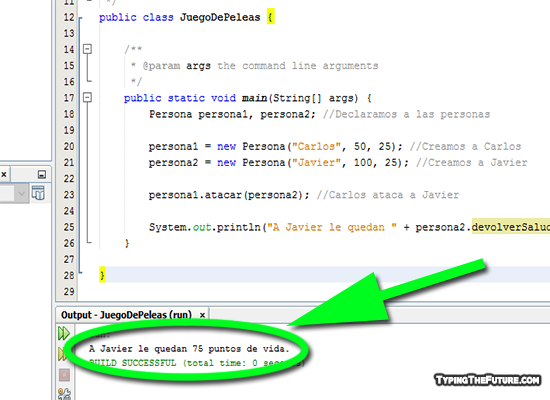Close the Output - JuegoDePeleas (run) tab
The height and width of the screenshot is (400, 550).
point(202,315)
